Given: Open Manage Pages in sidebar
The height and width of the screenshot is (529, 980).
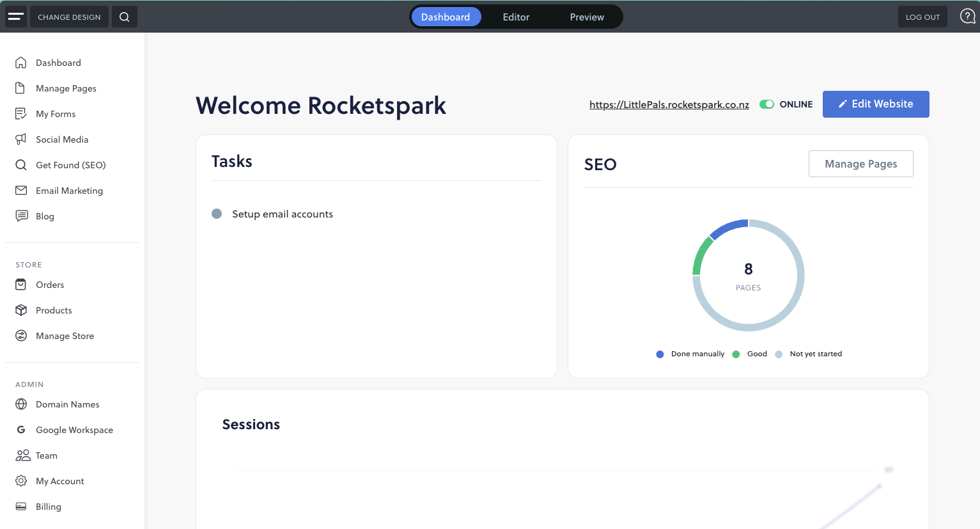Looking at the screenshot, I should click(x=66, y=88).
